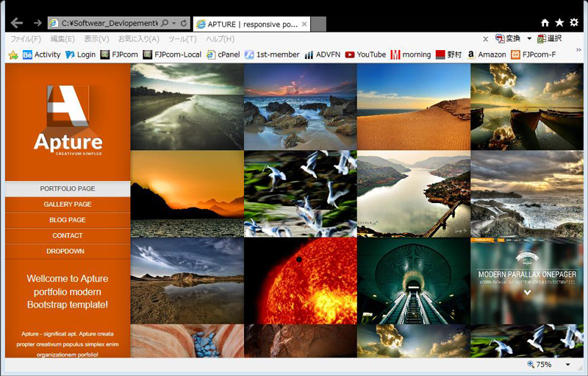Viewport: 588px width, 376px height.
Task: Open the Amazon bookmark
Action: pos(487,54)
